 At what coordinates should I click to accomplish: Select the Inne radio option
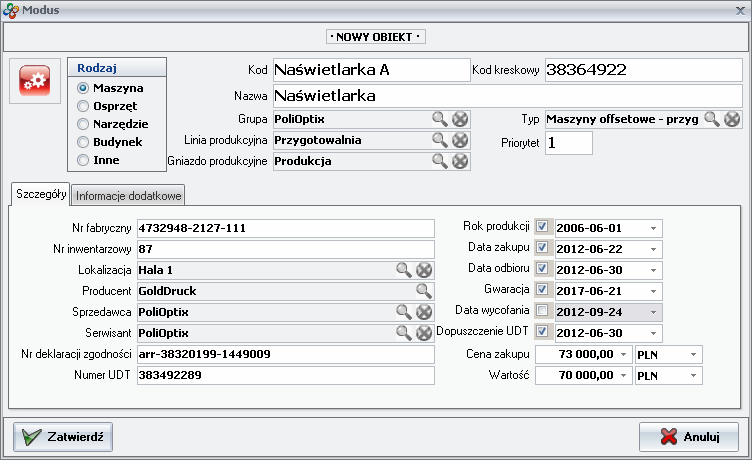83,160
